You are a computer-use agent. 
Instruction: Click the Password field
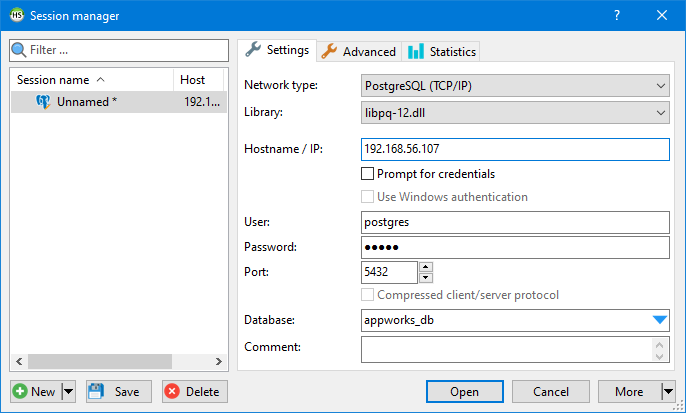[x=515, y=247]
